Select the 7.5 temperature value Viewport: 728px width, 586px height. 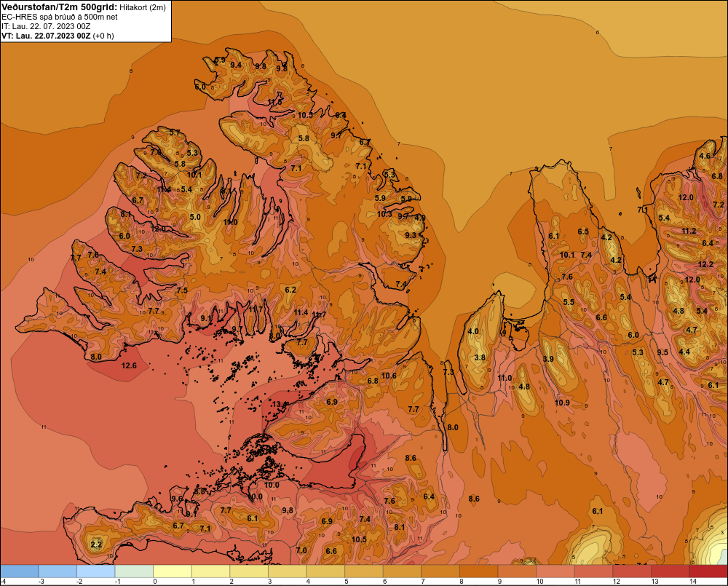(x=182, y=290)
